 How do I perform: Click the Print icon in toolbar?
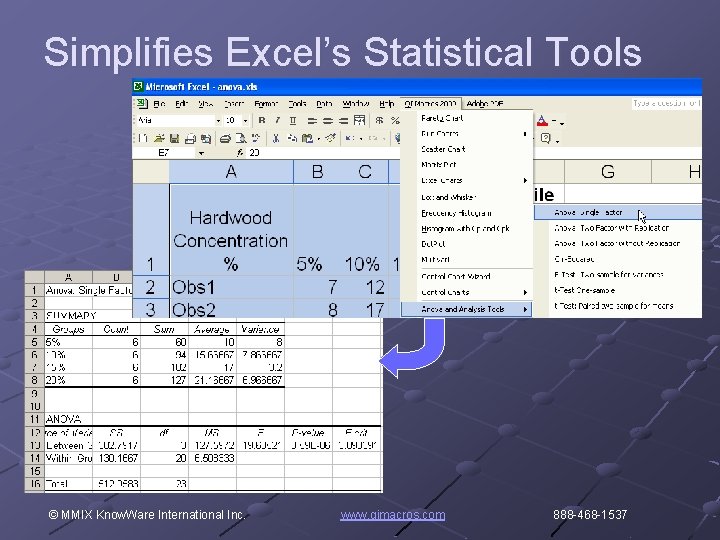pyautogui.click(x=225, y=138)
